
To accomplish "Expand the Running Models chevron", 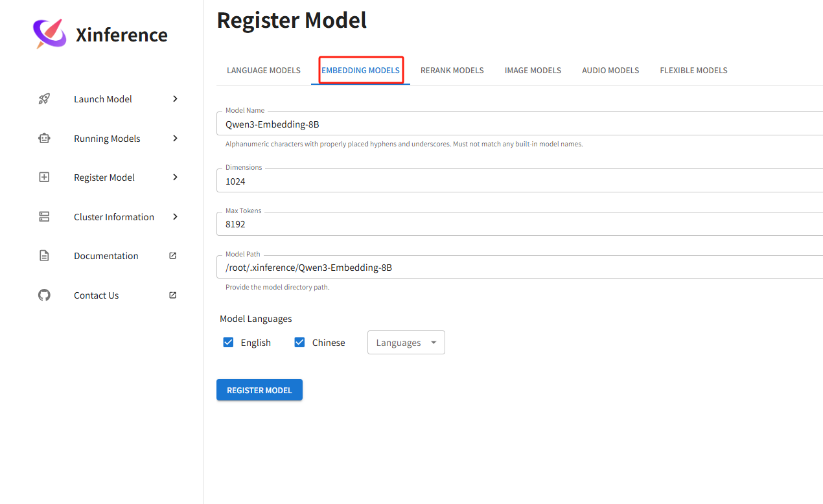I will 175,138.
